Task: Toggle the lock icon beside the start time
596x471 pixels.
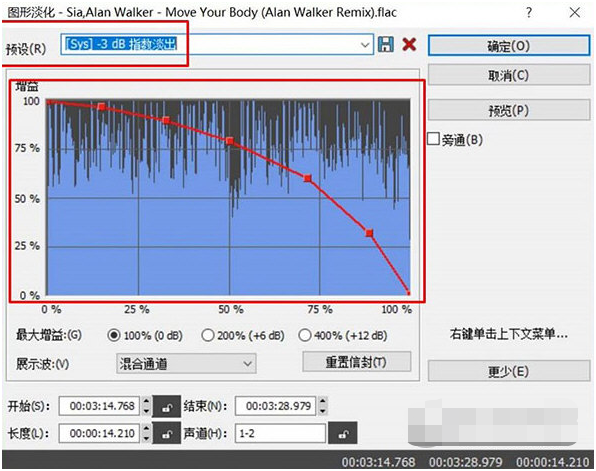Action: pos(166,406)
